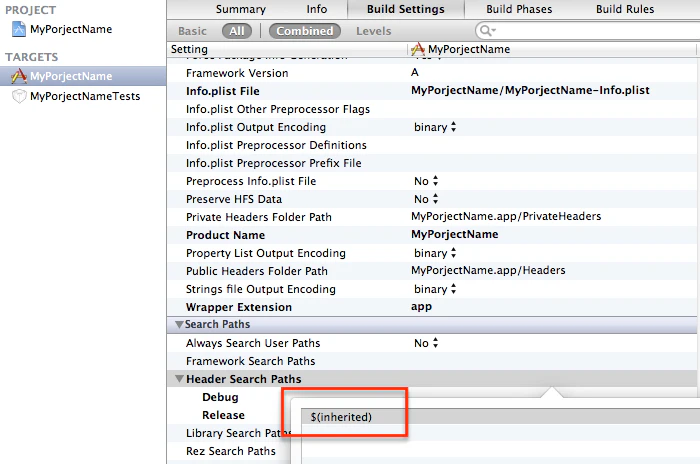This screenshot has width=700, height=464.
Task: Click MyPorjectName.app/PrivateHeaders value
Action: pos(506,217)
